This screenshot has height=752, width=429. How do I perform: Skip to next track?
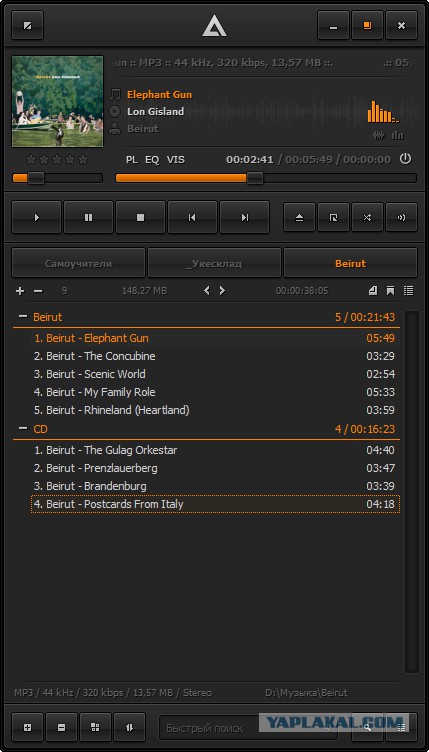pos(244,217)
